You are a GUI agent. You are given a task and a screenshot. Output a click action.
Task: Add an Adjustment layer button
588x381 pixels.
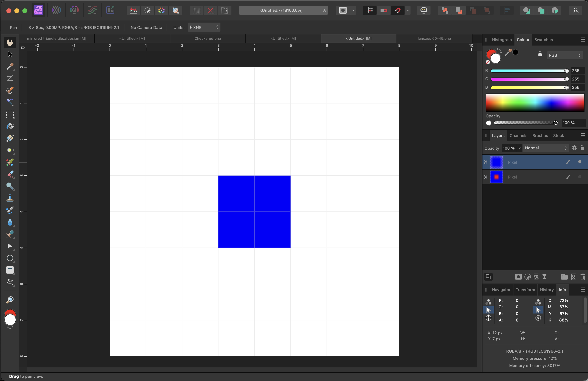[x=527, y=277]
